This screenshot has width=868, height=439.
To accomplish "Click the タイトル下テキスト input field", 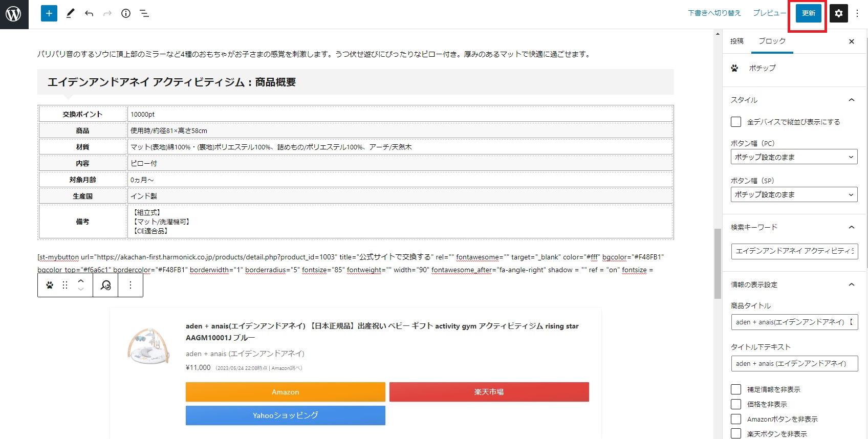I will pos(794,364).
